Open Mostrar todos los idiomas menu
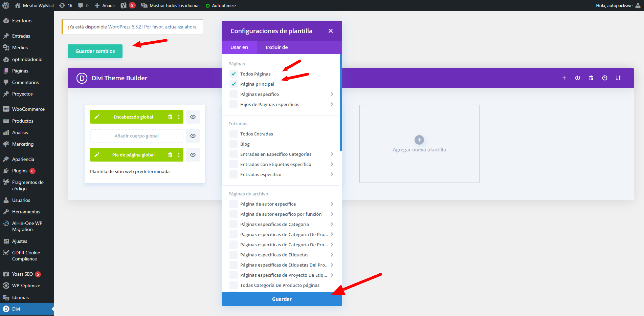Viewport: 644px width, 316px height. [171, 5]
